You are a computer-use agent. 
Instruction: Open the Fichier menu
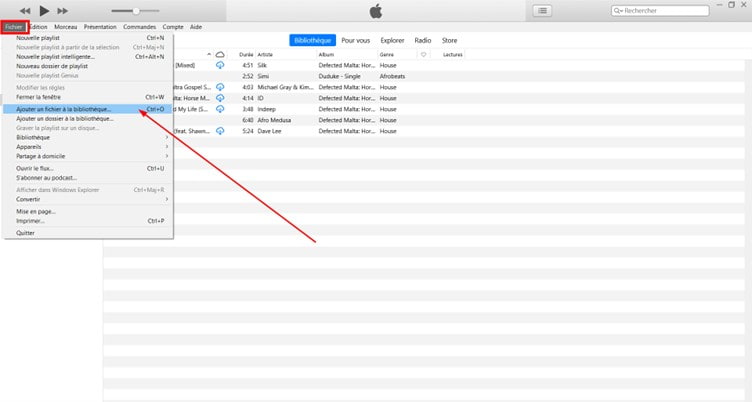14,27
